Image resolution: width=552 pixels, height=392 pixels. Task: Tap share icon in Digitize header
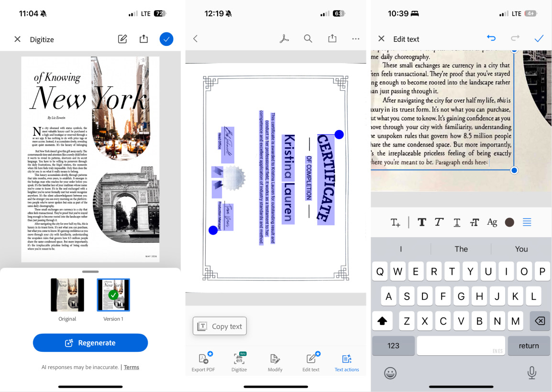[x=144, y=39]
